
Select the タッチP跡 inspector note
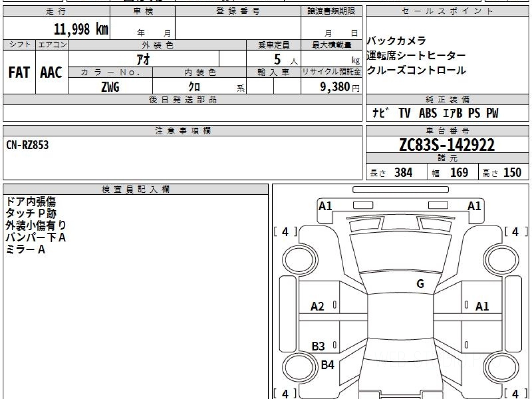point(31,213)
